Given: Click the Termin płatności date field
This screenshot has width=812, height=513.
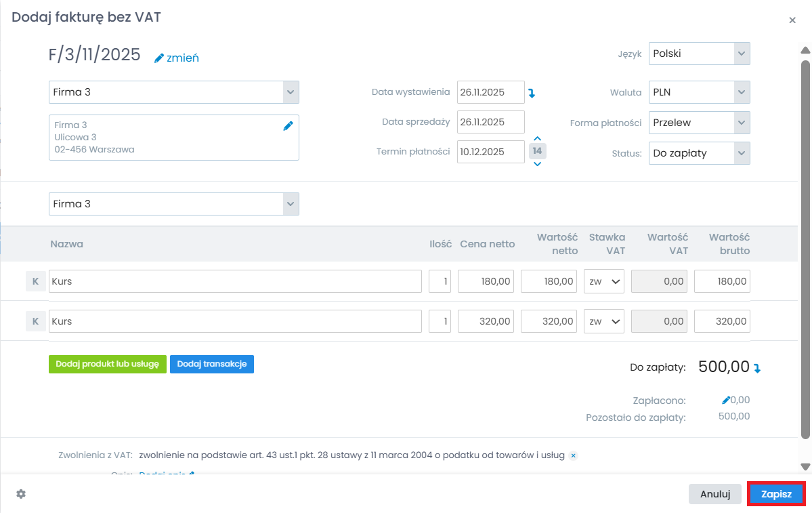Looking at the screenshot, I should [490, 152].
